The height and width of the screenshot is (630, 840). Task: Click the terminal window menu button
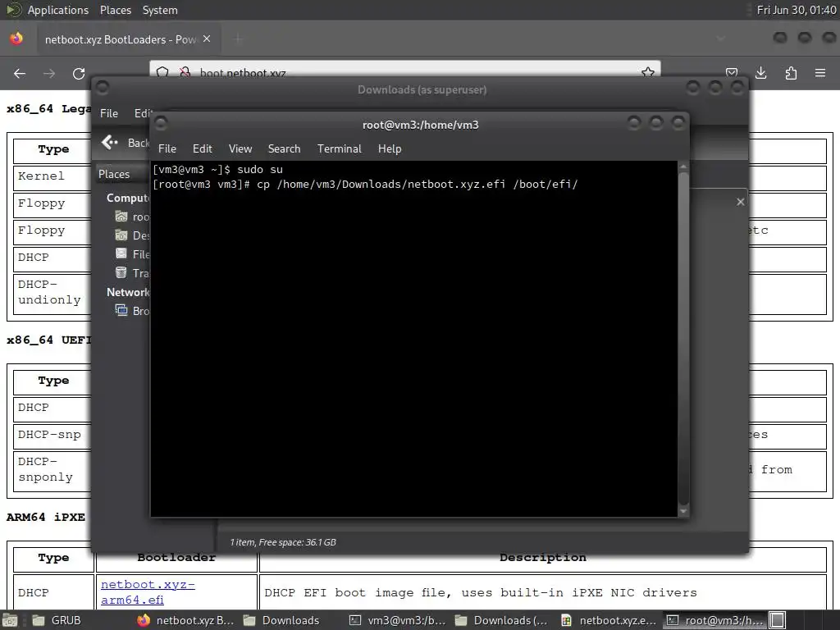click(x=161, y=123)
